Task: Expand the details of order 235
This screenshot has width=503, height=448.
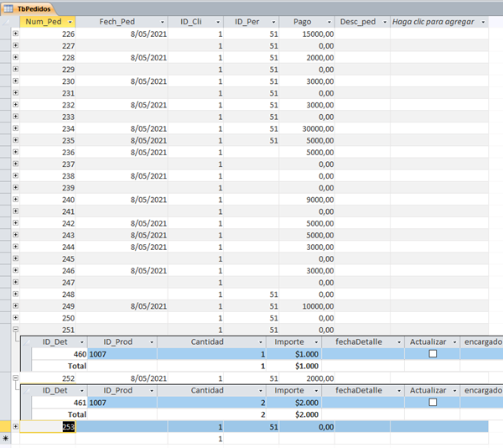Action: (x=15, y=141)
